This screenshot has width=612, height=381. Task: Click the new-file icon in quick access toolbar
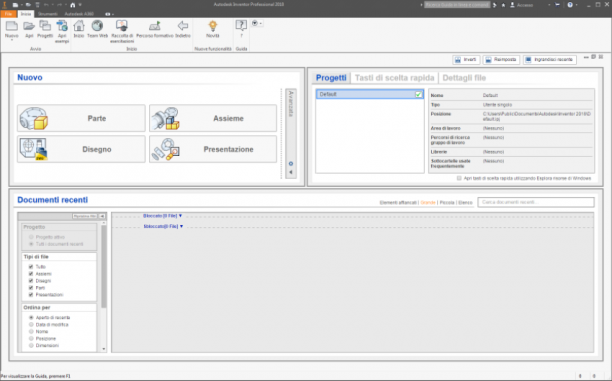click(15, 5)
